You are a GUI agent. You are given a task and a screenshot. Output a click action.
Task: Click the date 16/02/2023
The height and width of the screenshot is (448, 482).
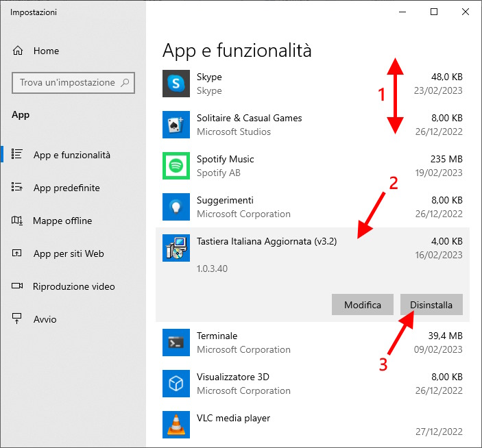[x=439, y=255]
